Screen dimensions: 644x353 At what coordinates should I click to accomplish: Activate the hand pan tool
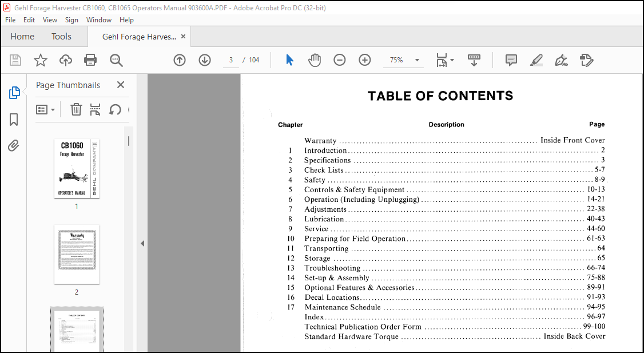click(314, 60)
